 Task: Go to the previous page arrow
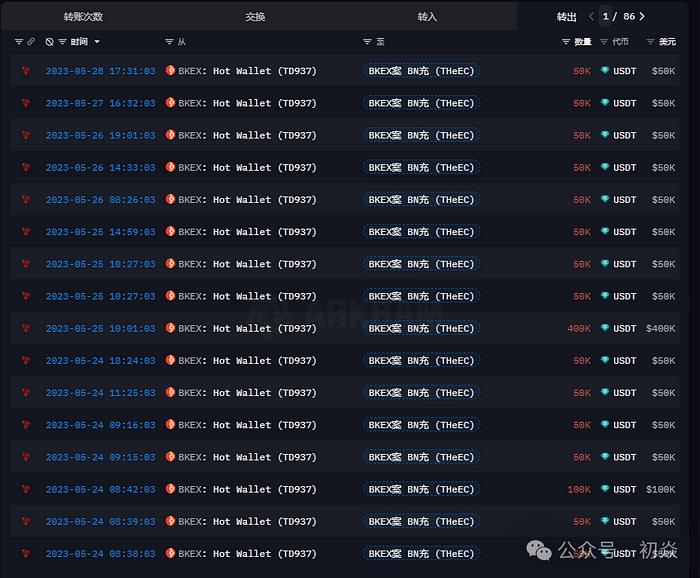point(591,17)
